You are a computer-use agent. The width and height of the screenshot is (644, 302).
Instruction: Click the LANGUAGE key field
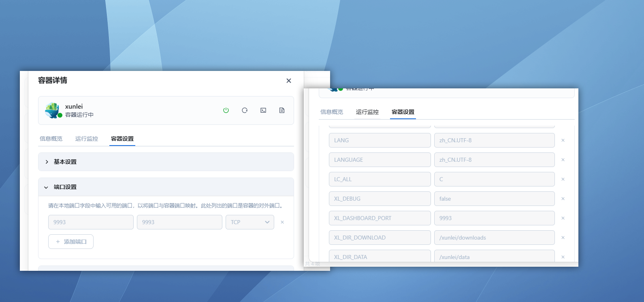coord(380,160)
